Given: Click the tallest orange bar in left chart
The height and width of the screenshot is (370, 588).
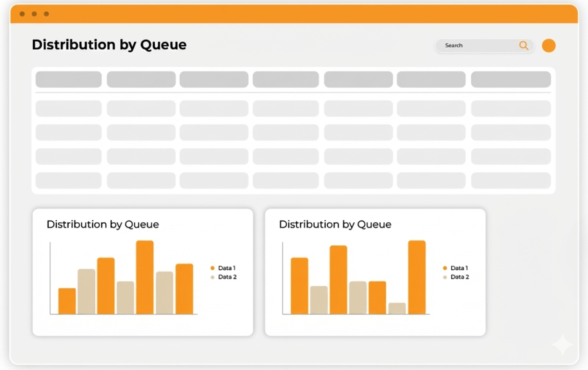Looking at the screenshot, I should click(145, 277).
